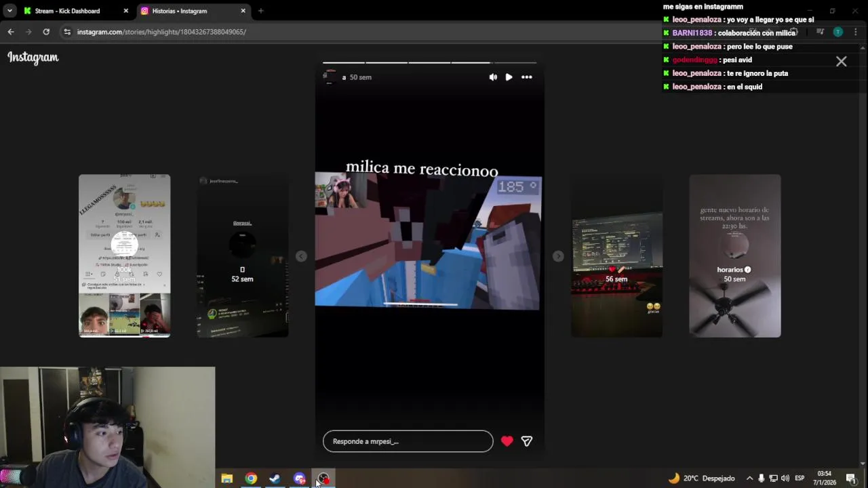
Task: Click the microphone tray icon
Action: point(762,479)
